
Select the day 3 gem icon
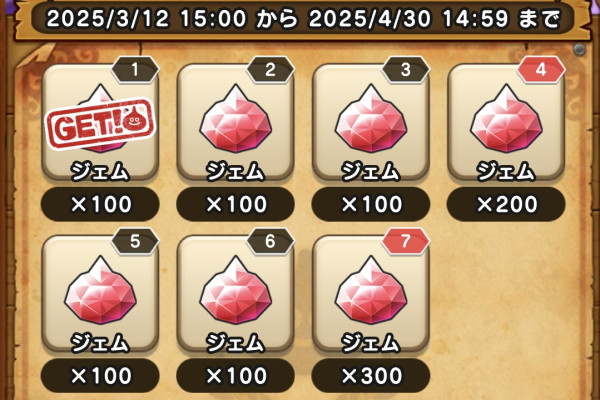[370, 119]
